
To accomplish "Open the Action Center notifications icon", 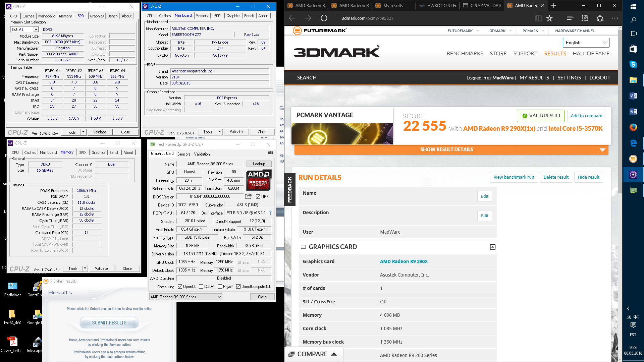I will click(x=633, y=325).
